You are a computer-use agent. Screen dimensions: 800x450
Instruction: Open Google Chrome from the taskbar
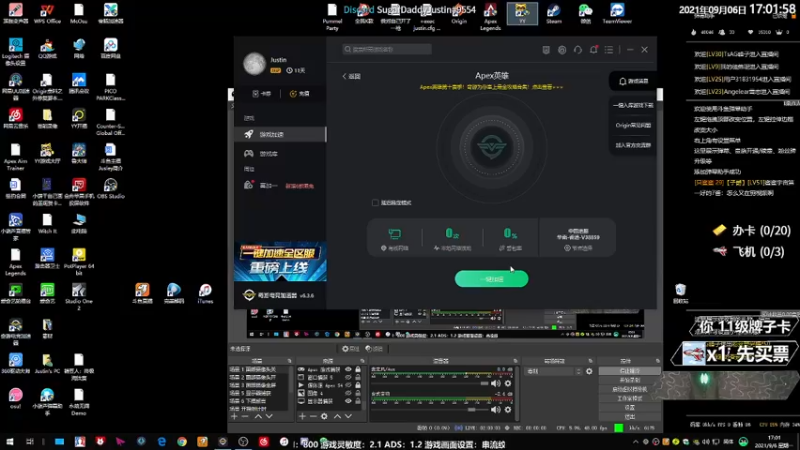coord(182,442)
